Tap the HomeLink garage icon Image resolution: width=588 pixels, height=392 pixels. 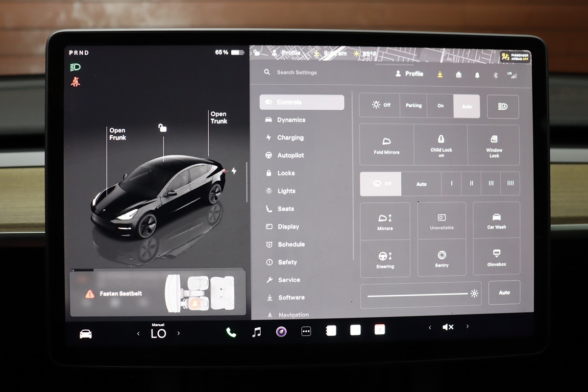coord(459,74)
